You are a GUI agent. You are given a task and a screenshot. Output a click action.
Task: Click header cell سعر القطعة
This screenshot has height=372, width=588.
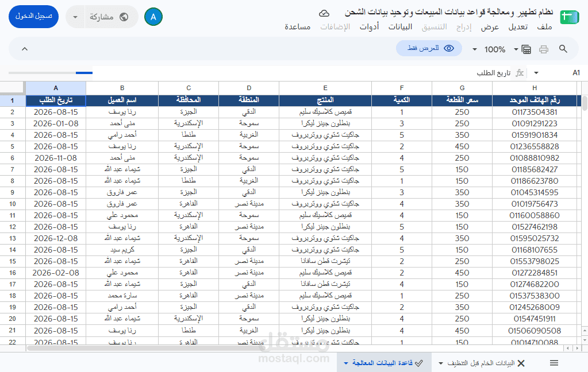(x=462, y=100)
